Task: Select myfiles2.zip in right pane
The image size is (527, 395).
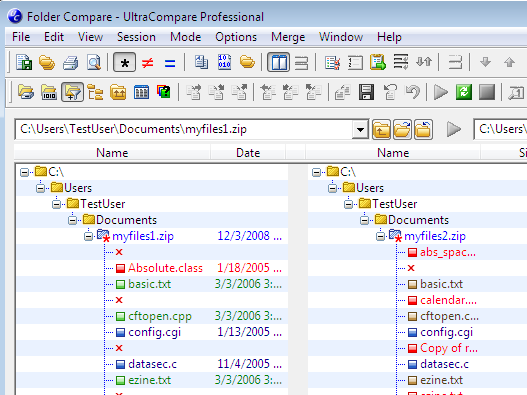Action: click(x=435, y=236)
